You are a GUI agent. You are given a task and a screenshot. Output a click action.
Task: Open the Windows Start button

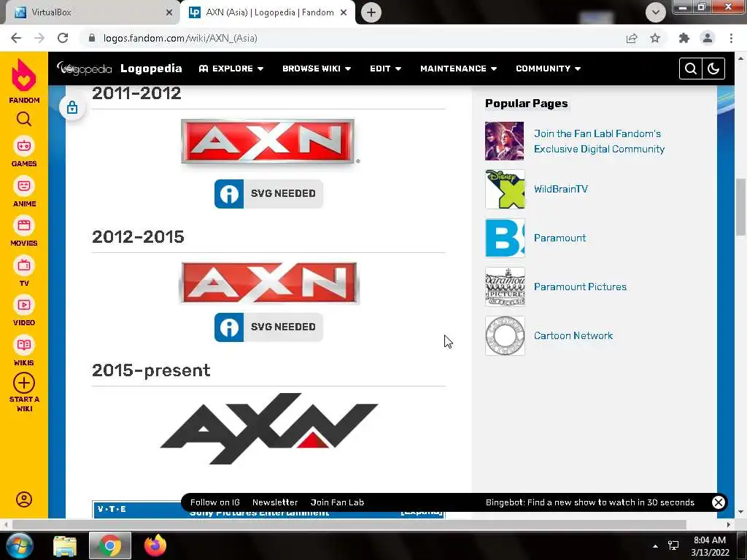coord(18,545)
